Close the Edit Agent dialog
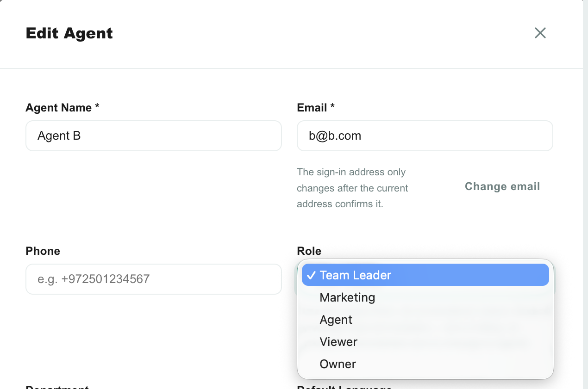Image resolution: width=588 pixels, height=389 pixels. pyautogui.click(x=540, y=33)
